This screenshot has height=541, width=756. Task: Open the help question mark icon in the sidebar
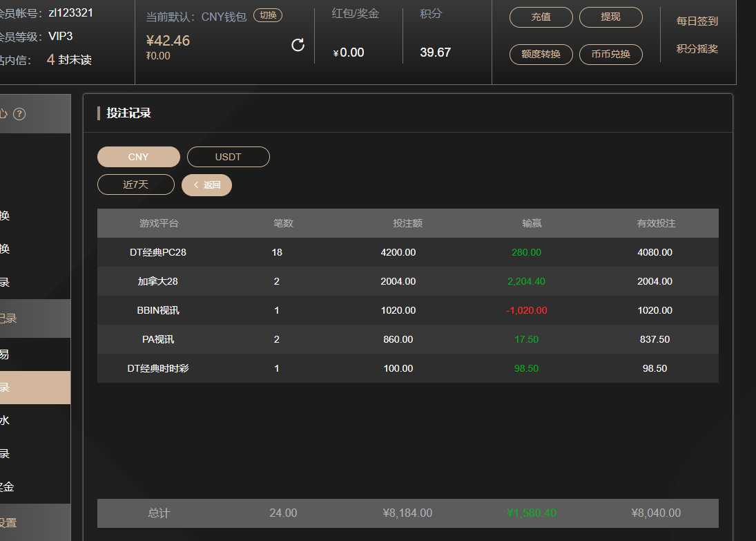point(19,114)
